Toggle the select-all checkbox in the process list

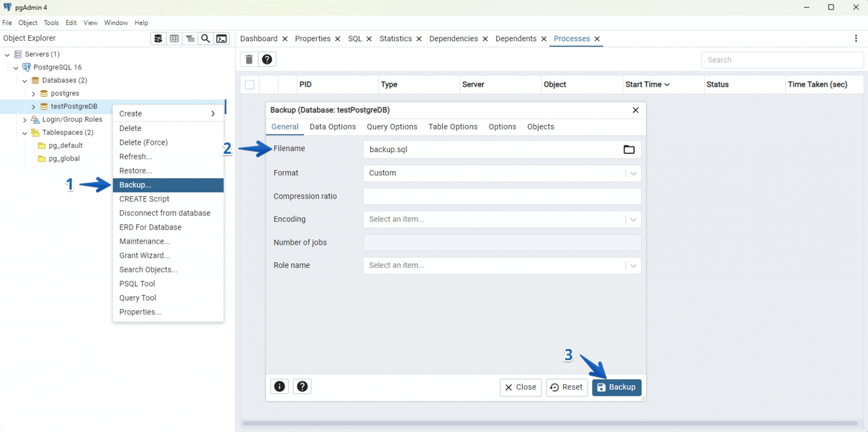tap(249, 84)
